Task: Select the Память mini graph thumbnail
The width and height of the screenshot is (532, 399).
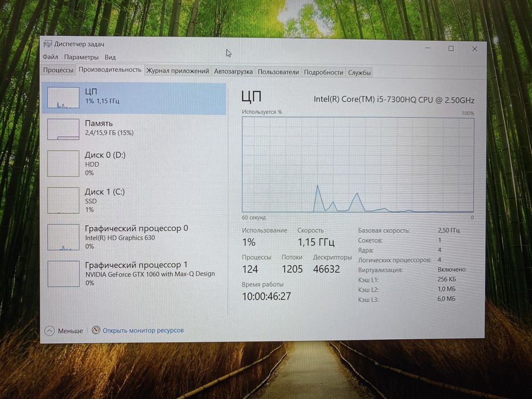Action: coord(63,129)
